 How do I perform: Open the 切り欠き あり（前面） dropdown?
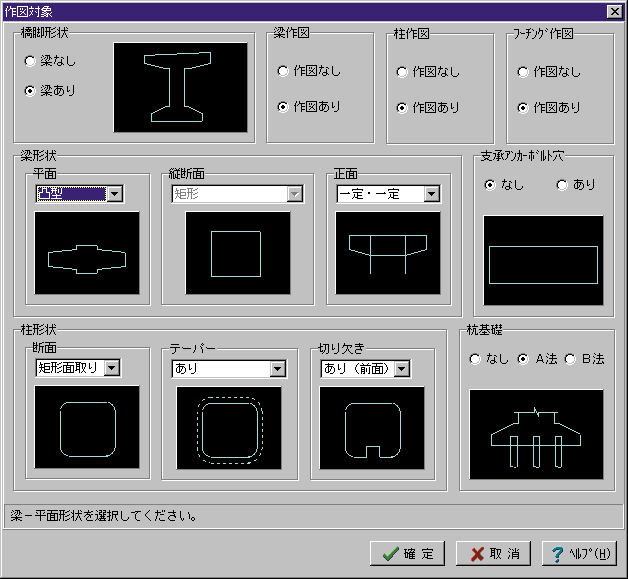tap(402, 369)
